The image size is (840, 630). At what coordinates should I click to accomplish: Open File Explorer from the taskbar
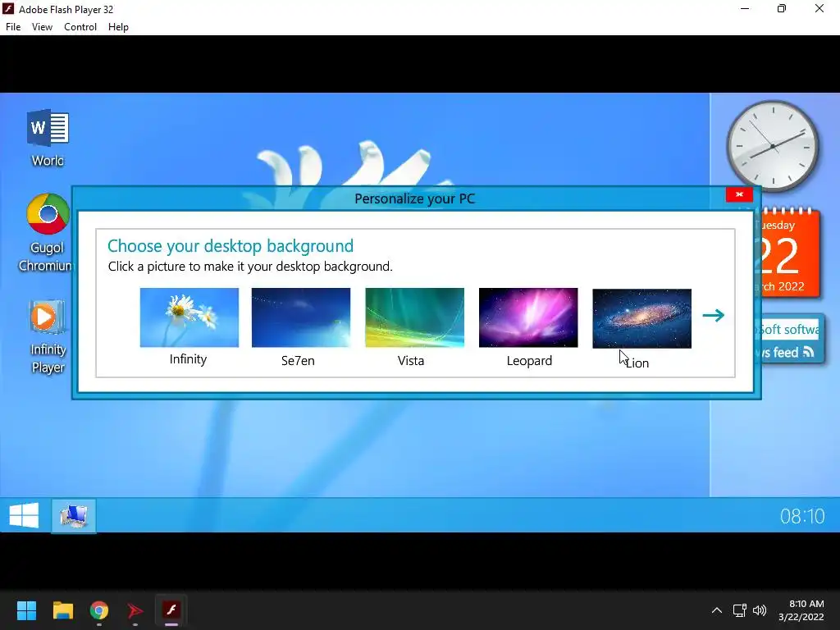click(x=62, y=609)
